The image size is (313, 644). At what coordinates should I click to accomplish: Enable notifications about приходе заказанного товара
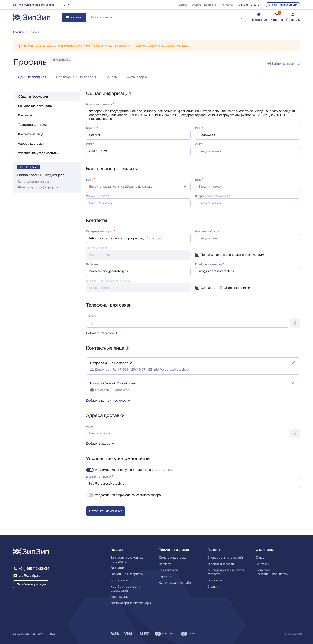click(90, 495)
